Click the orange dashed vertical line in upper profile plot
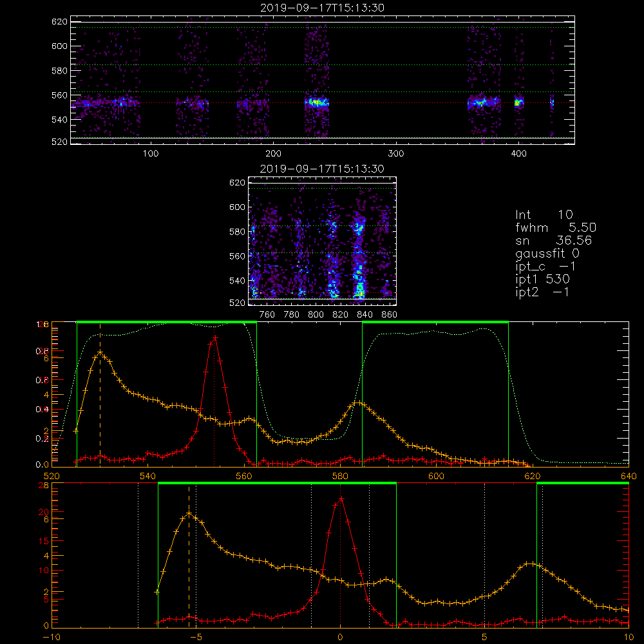 click(100, 395)
